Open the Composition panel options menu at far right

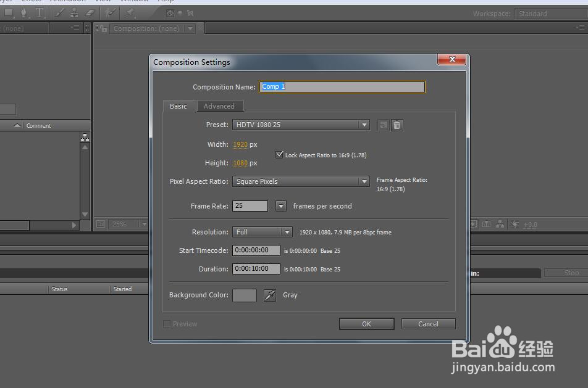pyautogui.click(x=580, y=28)
